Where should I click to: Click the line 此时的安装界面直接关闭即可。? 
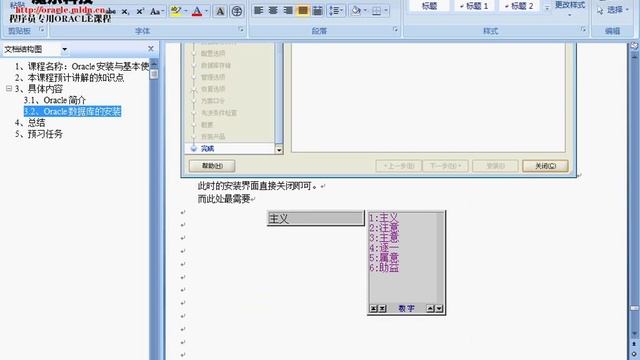point(258,186)
